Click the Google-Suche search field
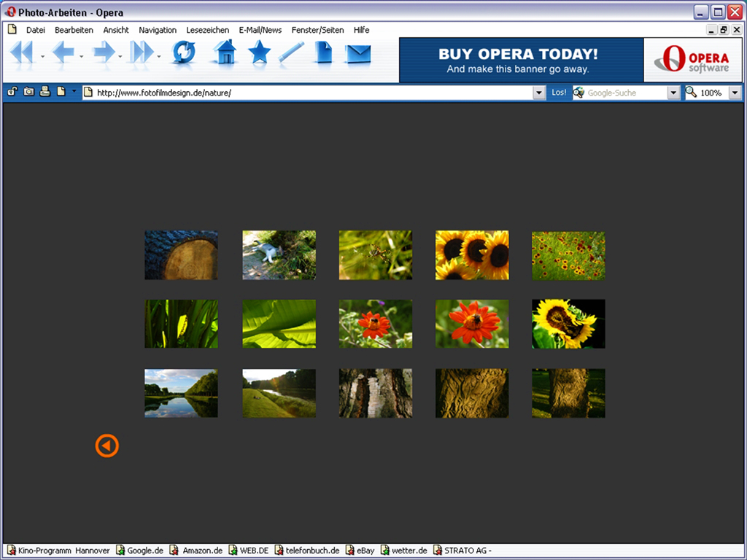Screen dimensions: 747x560 (625, 93)
